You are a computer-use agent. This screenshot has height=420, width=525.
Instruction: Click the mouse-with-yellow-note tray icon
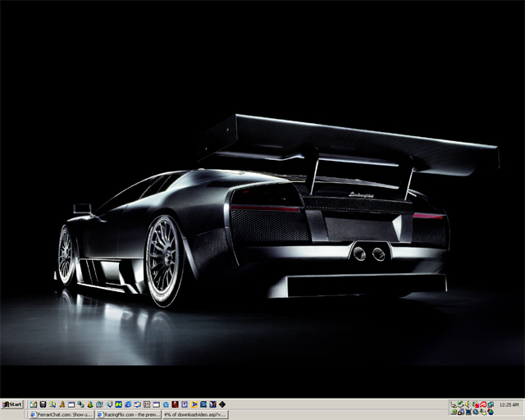tap(483, 412)
